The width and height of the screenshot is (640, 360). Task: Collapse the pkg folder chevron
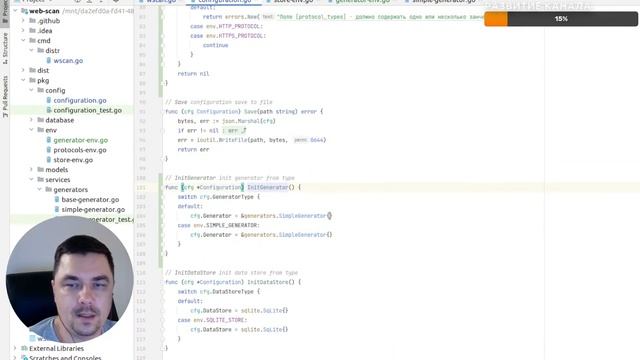click(23, 80)
